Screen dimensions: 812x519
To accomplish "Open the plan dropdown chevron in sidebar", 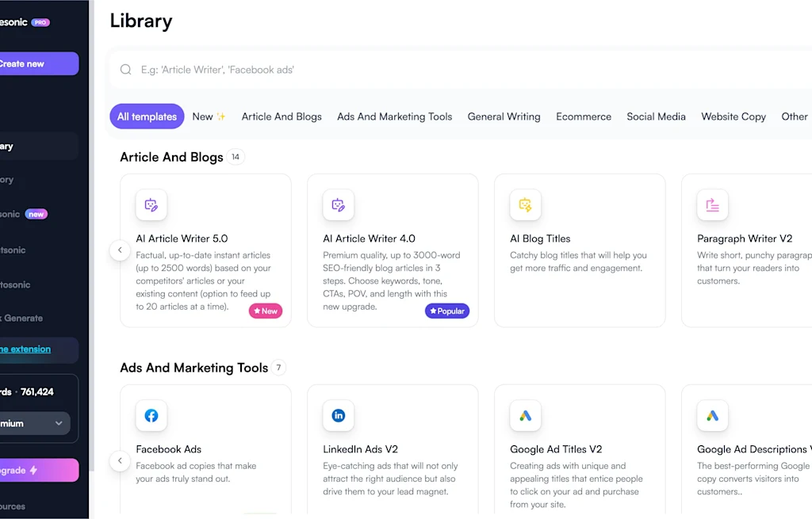I will pyautogui.click(x=59, y=423).
